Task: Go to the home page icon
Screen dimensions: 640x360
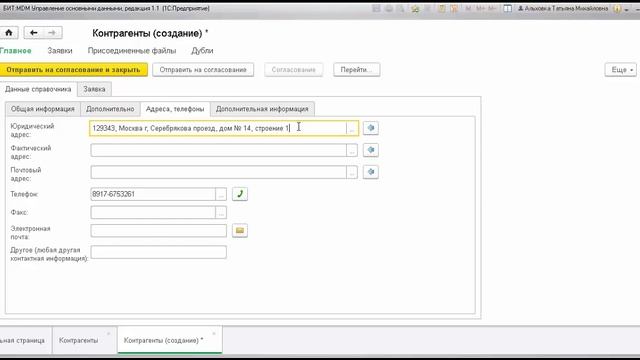Action: point(9,33)
